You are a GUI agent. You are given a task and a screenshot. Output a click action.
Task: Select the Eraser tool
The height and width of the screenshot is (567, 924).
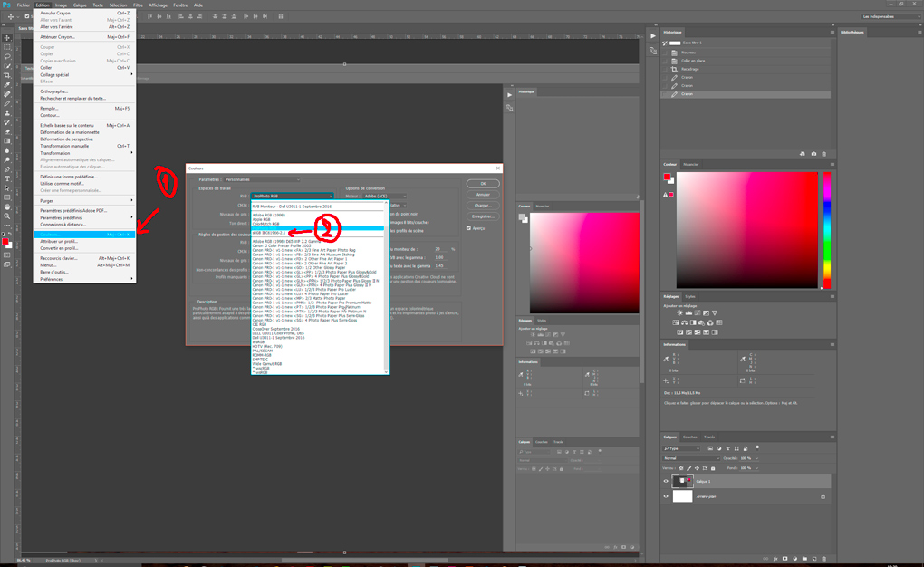tap(7, 132)
